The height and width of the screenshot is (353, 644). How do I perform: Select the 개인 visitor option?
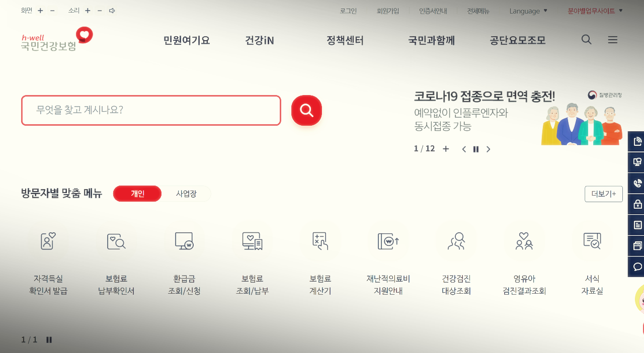pos(137,194)
